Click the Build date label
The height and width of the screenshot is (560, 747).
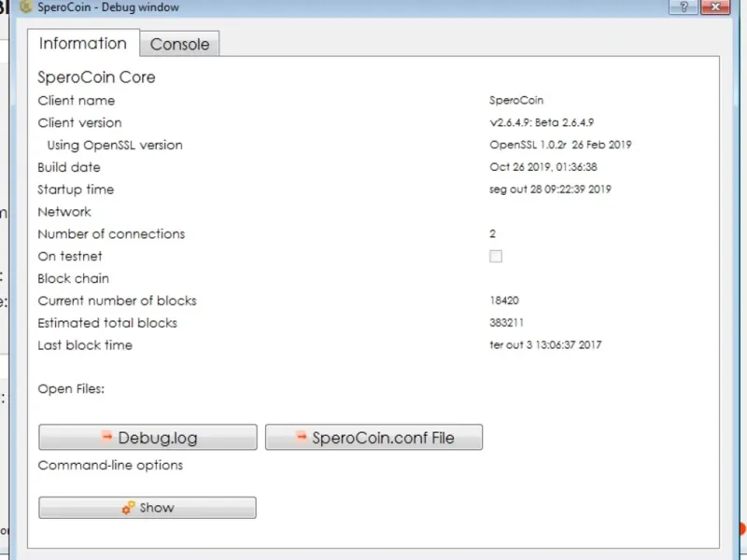(69, 167)
